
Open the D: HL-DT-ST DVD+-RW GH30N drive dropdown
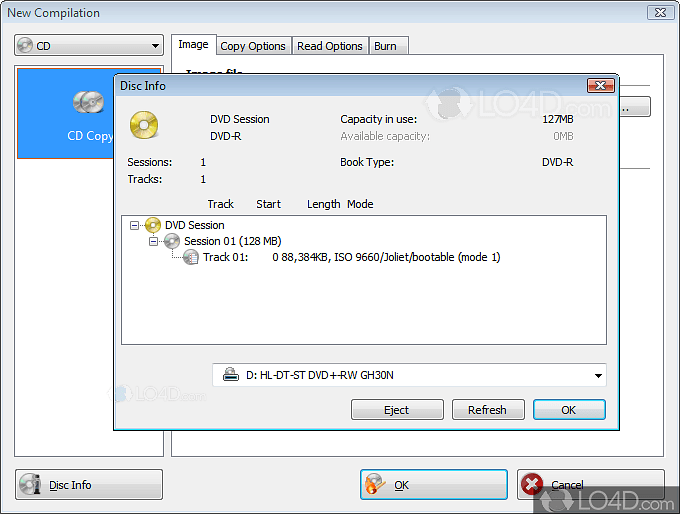coord(409,375)
